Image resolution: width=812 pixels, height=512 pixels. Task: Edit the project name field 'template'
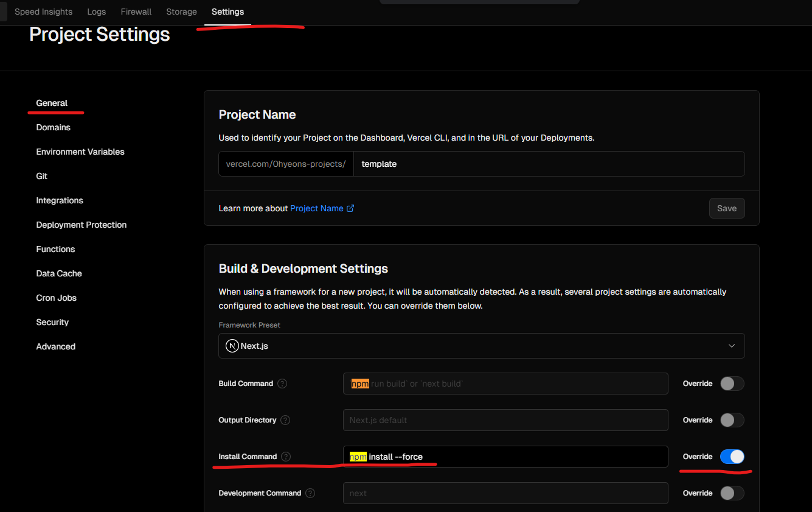click(549, 164)
